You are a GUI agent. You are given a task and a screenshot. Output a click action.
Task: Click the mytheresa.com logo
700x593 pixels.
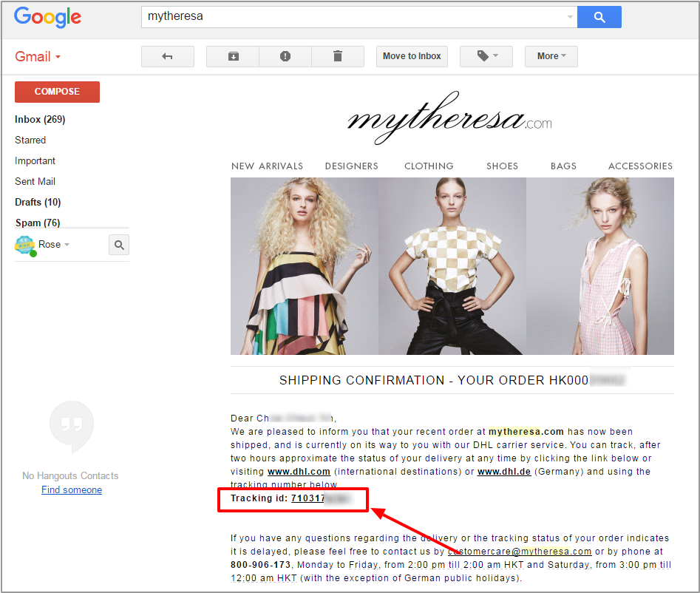[x=449, y=118]
